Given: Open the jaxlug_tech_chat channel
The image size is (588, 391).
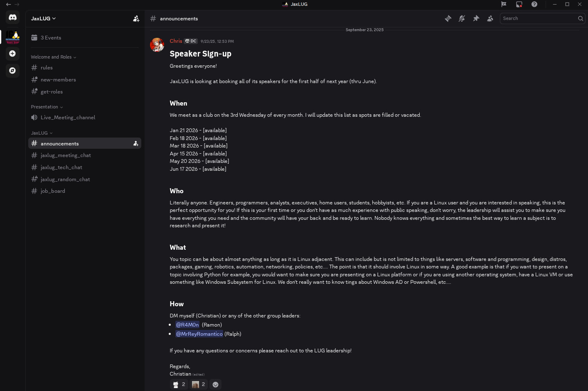Looking at the screenshot, I should (61, 167).
